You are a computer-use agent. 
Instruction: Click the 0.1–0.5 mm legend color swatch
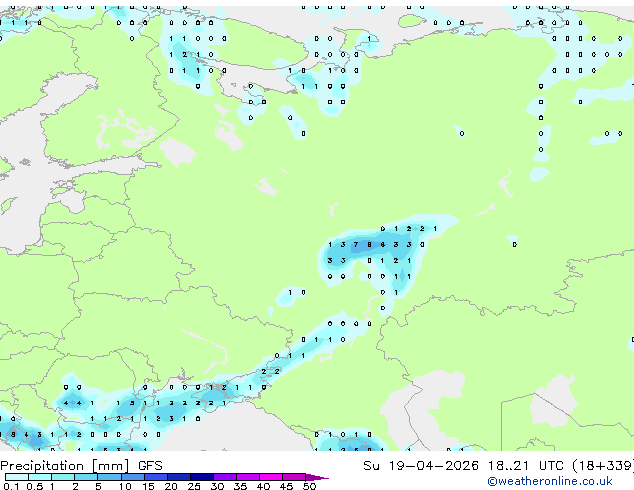click(17, 477)
